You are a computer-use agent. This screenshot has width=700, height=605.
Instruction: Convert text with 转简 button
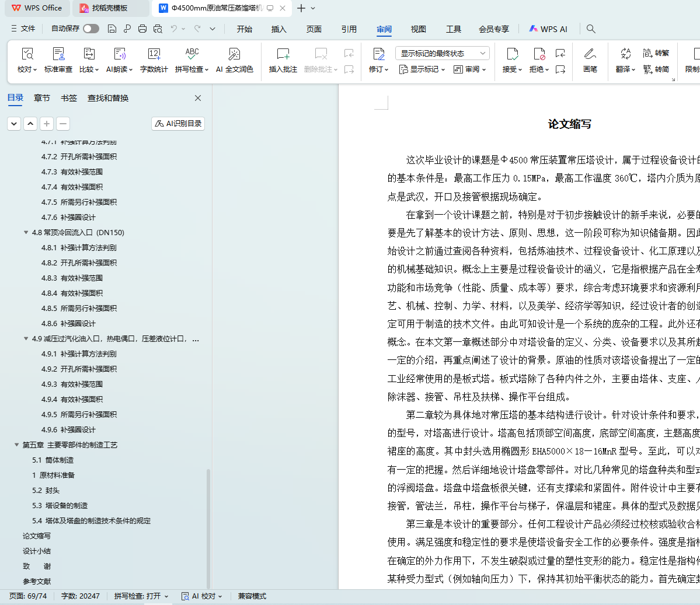tap(656, 69)
